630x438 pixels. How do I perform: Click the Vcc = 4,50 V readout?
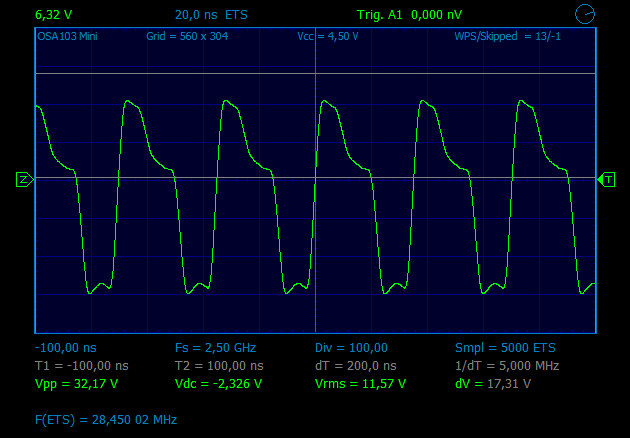(x=328, y=36)
